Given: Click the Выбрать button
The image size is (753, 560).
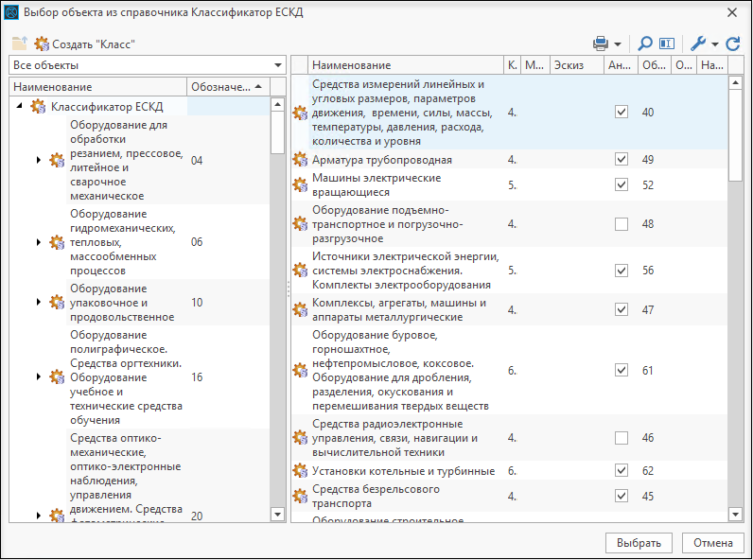Looking at the screenshot, I should 639,543.
